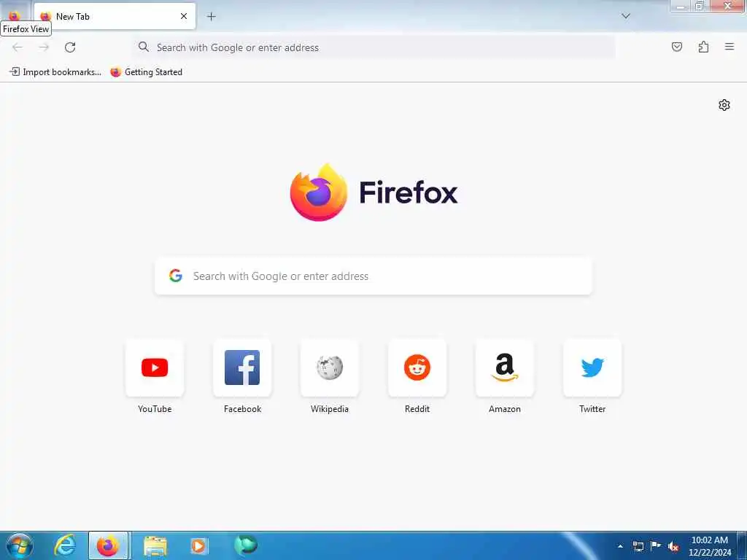The width and height of the screenshot is (747, 560).
Task: Open the Wikipedia shortcut tile
Action: (330, 367)
